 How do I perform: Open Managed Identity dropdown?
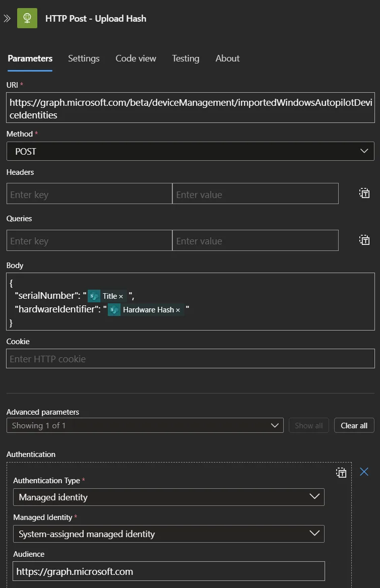[169, 534]
